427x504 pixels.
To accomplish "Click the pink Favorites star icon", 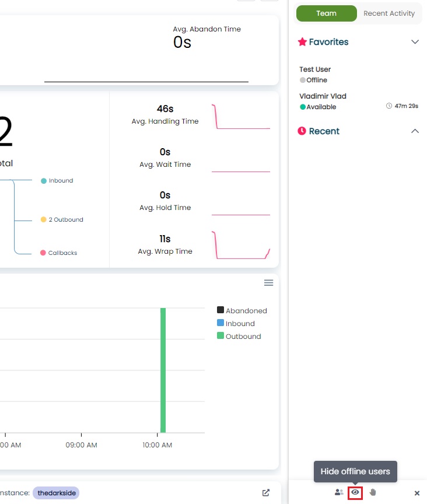I will (302, 42).
